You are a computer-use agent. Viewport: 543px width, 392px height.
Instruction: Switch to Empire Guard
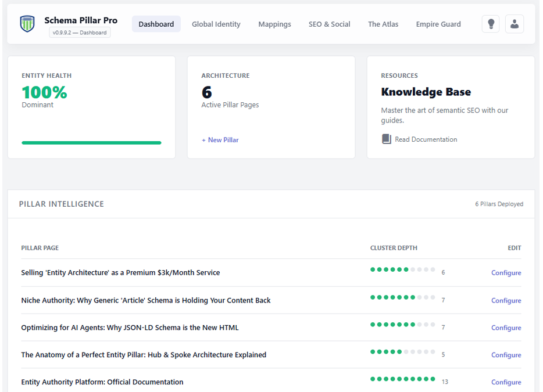point(438,24)
